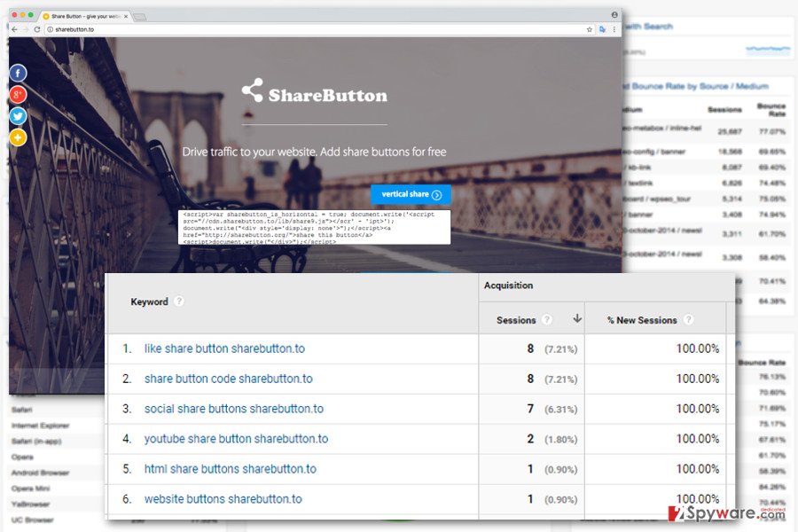Click the Google Plus share icon
The height and width of the screenshot is (532, 798).
pos(18,95)
